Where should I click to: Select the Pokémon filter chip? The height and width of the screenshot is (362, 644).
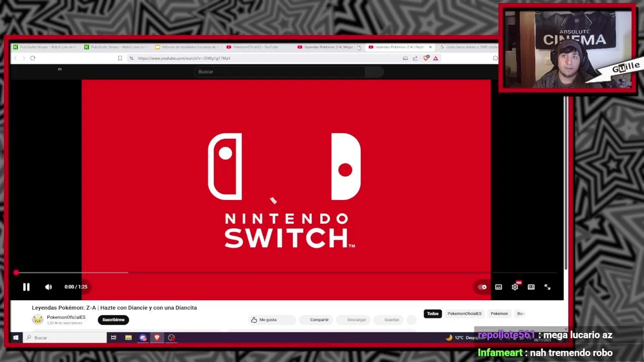pyautogui.click(x=499, y=314)
